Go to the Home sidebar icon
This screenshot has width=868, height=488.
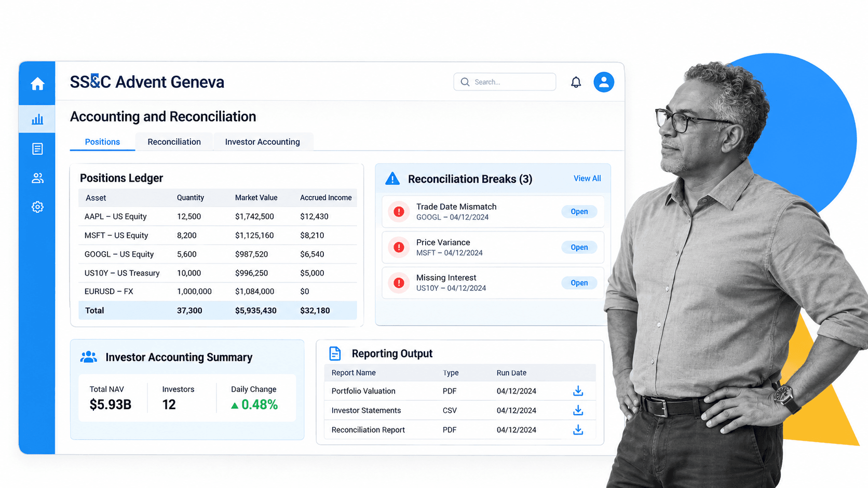point(37,84)
